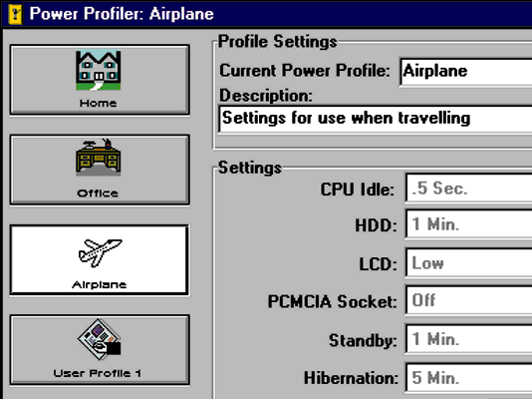Click the Home label under house
The height and width of the screenshot is (399, 532).
click(x=98, y=103)
